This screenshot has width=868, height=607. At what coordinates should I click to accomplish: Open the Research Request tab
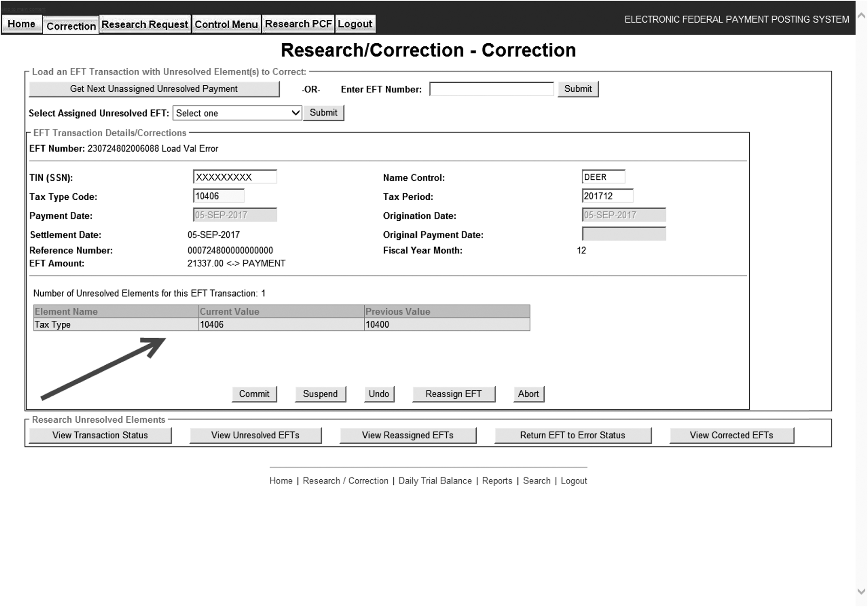point(144,24)
